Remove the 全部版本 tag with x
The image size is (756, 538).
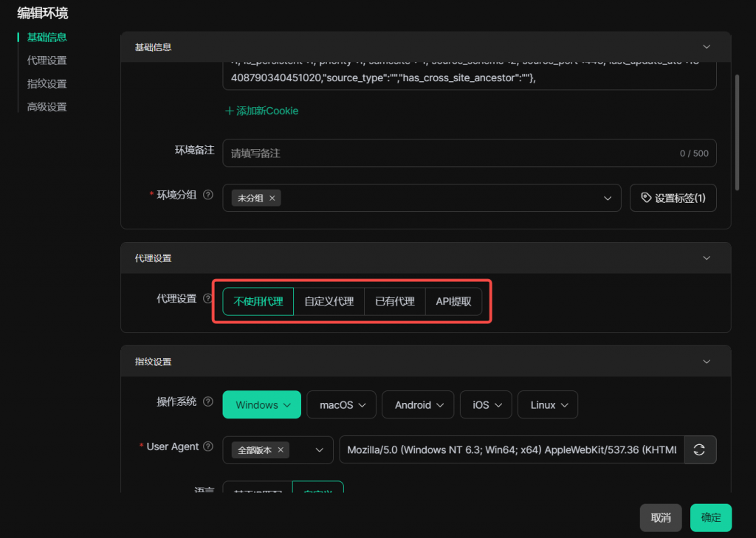click(x=281, y=449)
